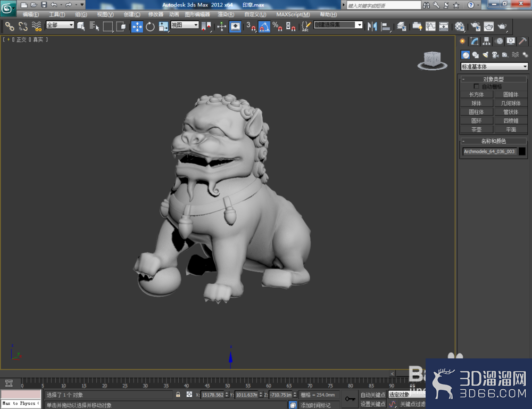Create a 长方体 box primitive

(476, 94)
